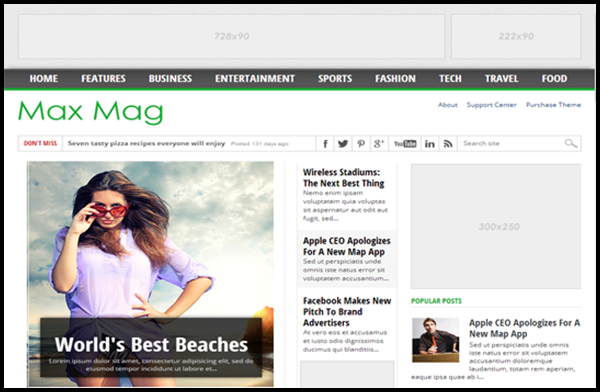The height and width of the screenshot is (392, 600).
Task: Open the Tech section
Action: click(450, 78)
